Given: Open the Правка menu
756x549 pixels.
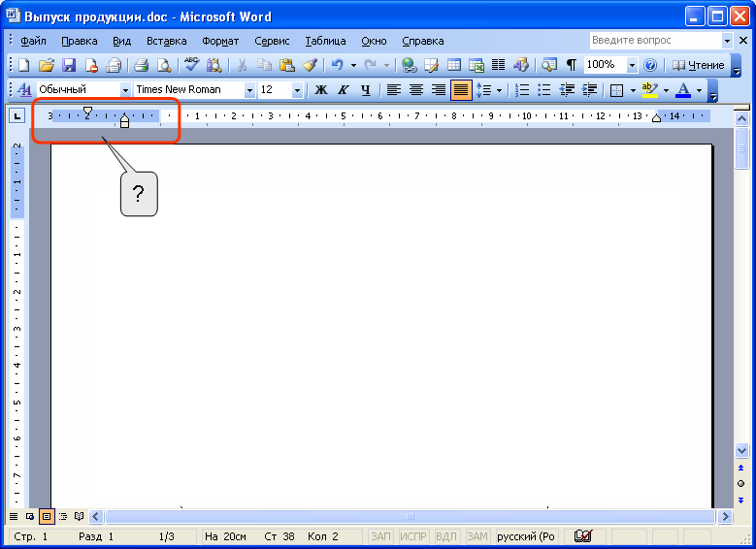Looking at the screenshot, I should coord(80,41).
